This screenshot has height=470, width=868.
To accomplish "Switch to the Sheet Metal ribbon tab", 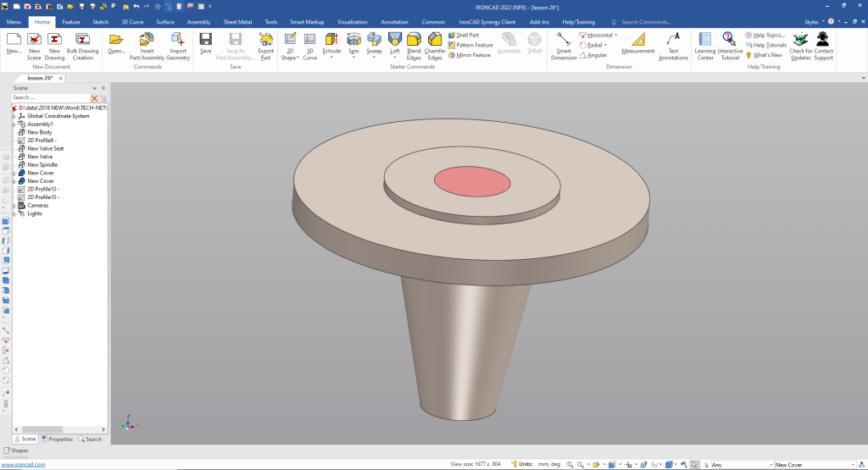I will tap(237, 21).
